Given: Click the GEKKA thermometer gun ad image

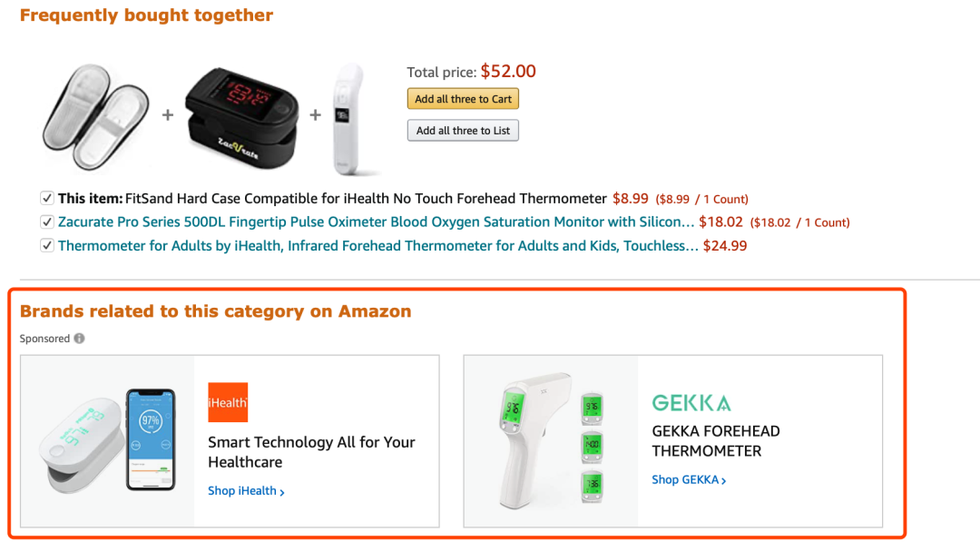Looking at the screenshot, I should [x=551, y=440].
